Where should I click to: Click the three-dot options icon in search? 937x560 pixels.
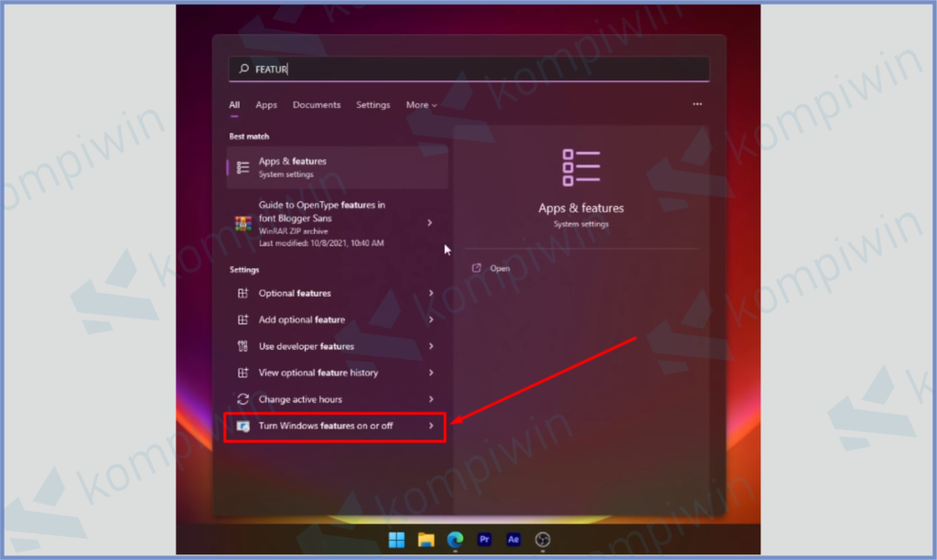pyautogui.click(x=697, y=104)
